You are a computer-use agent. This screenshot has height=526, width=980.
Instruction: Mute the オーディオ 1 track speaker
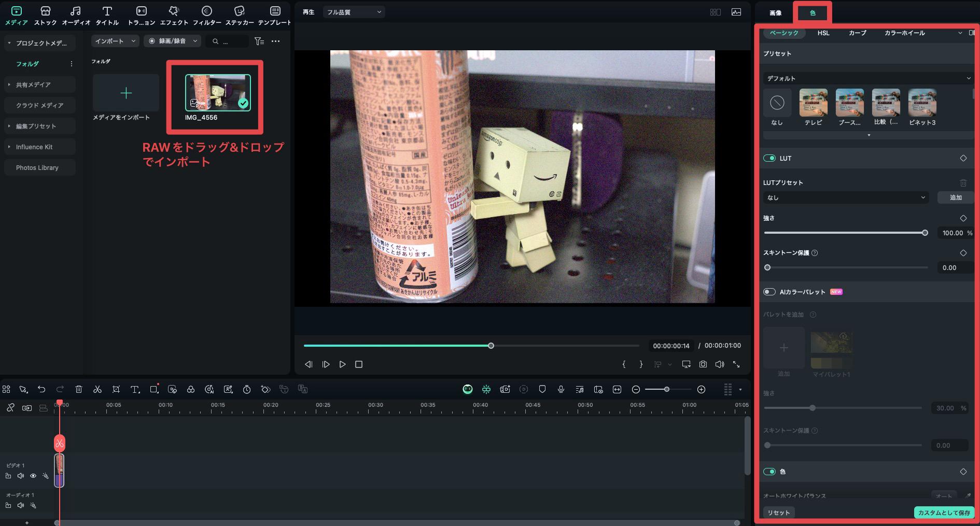pyautogui.click(x=21, y=505)
